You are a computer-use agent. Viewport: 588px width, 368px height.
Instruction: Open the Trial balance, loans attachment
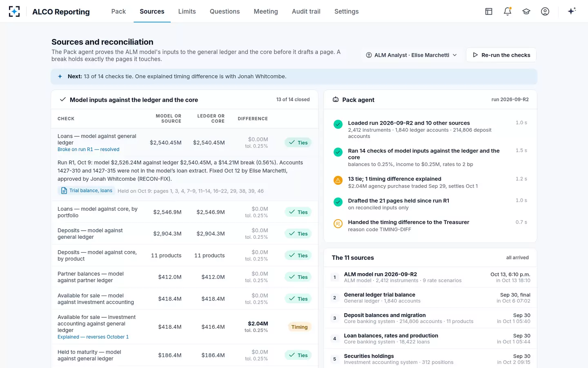(87, 191)
